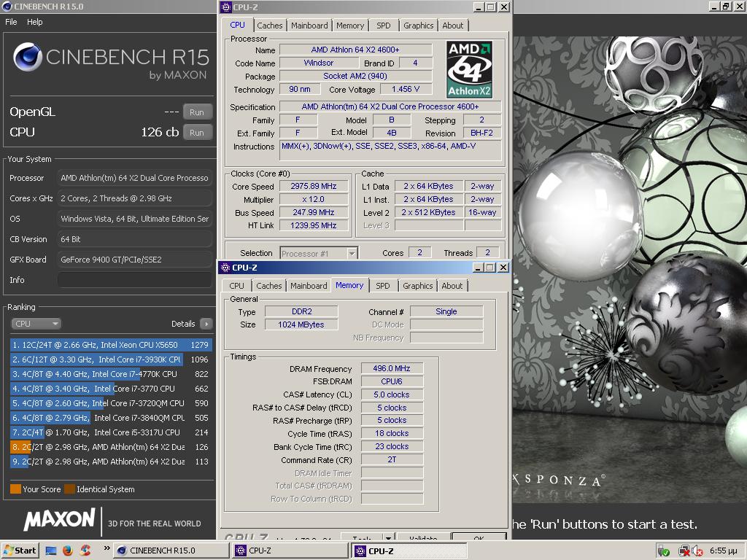The height and width of the screenshot is (560, 747).
Task: Open SPD tab in upper CPU-Z window
Action: [384, 26]
